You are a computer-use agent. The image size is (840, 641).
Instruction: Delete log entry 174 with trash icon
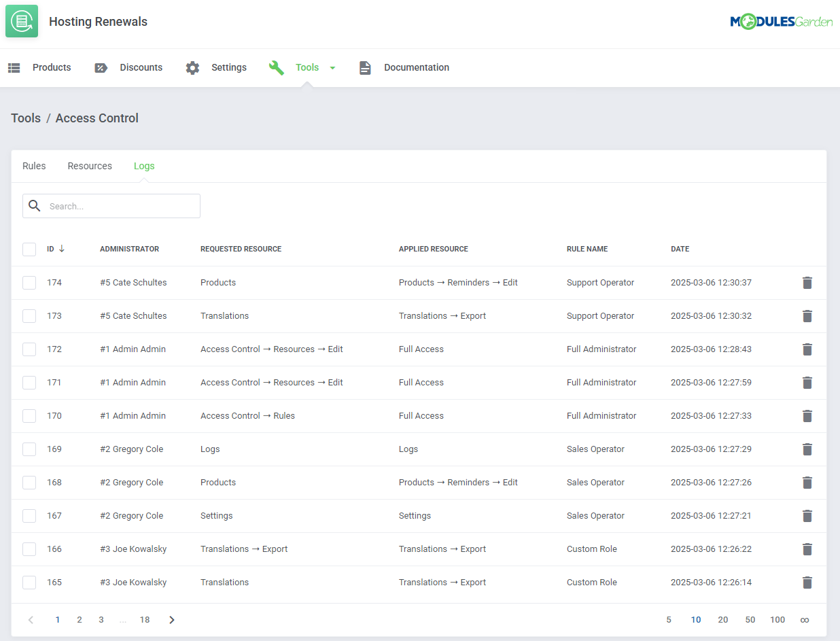pyautogui.click(x=807, y=282)
